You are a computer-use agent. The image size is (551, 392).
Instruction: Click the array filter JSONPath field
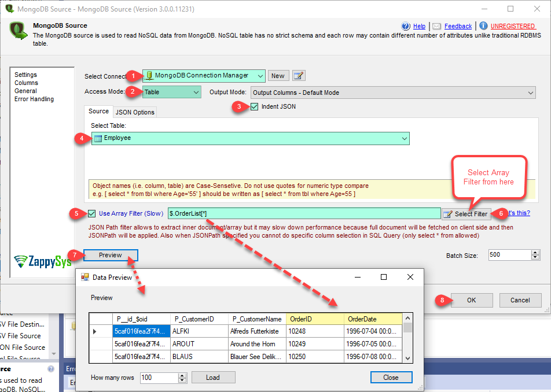(304, 213)
